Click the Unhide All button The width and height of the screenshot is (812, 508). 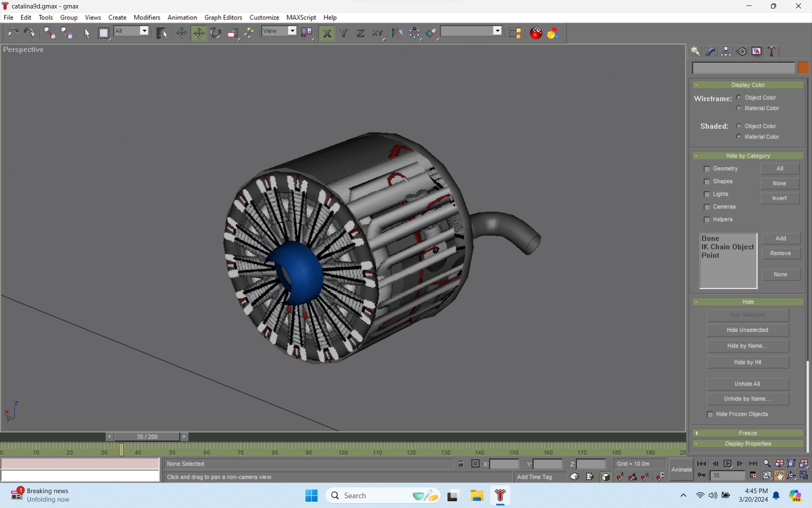pos(747,384)
